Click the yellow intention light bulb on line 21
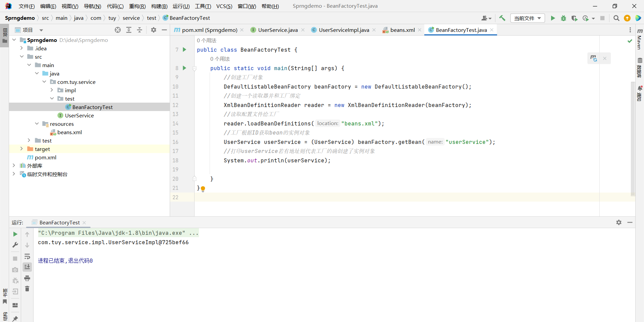Screen dimensions: 644x322 click(203, 189)
